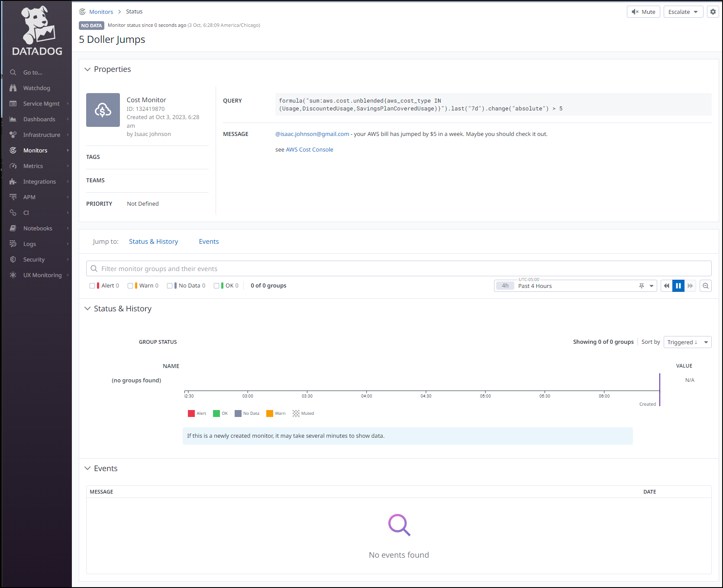Click the orange Warn legend swatch
The height and width of the screenshot is (588, 723).
(270, 414)
